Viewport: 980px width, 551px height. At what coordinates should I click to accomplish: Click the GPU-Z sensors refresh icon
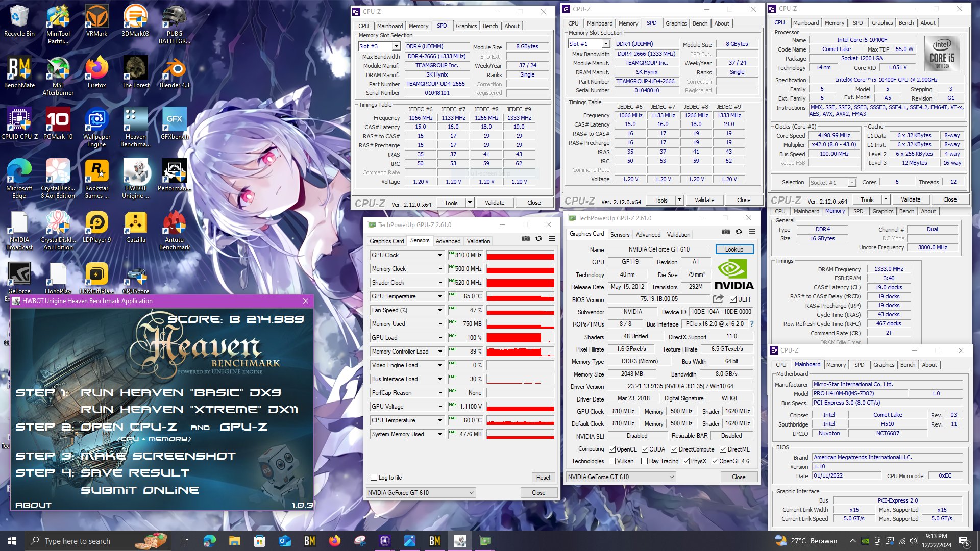[x=538, y=239]
